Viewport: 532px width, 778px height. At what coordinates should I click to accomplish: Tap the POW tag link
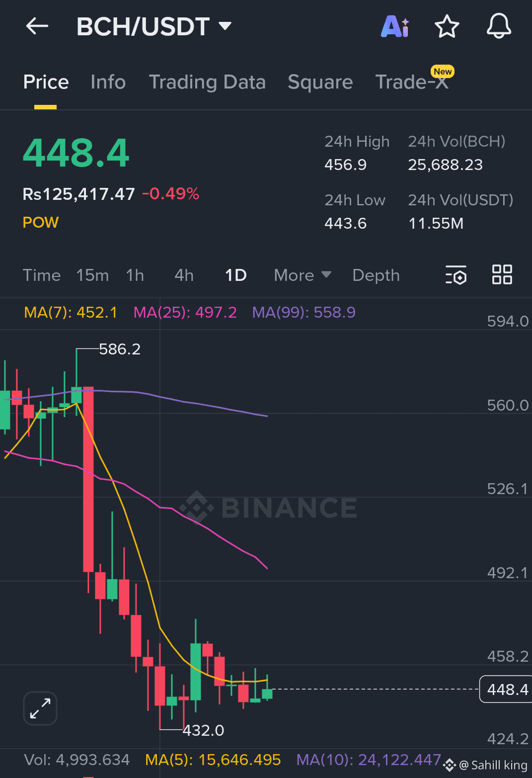coord(41,222)
